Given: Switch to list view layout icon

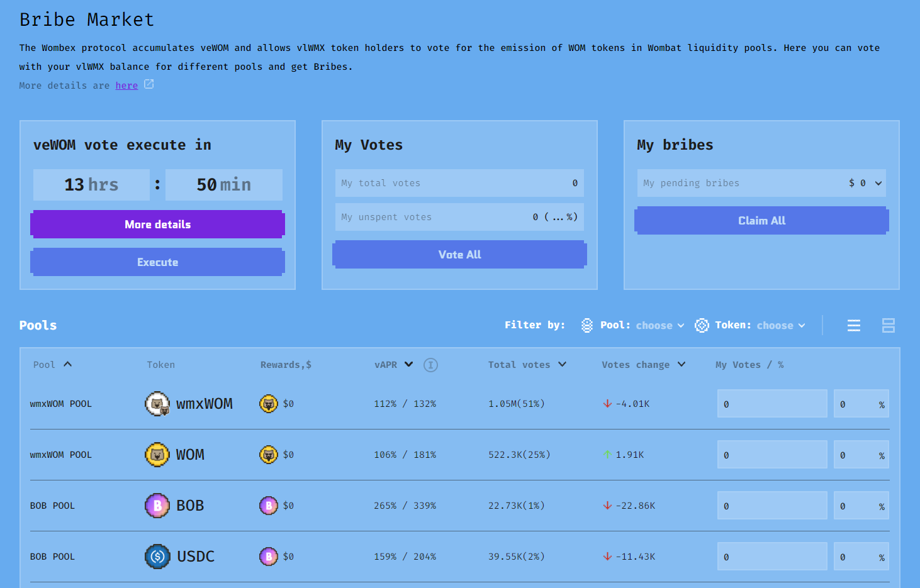Looking at the screenshot, I should click(854, 325).
